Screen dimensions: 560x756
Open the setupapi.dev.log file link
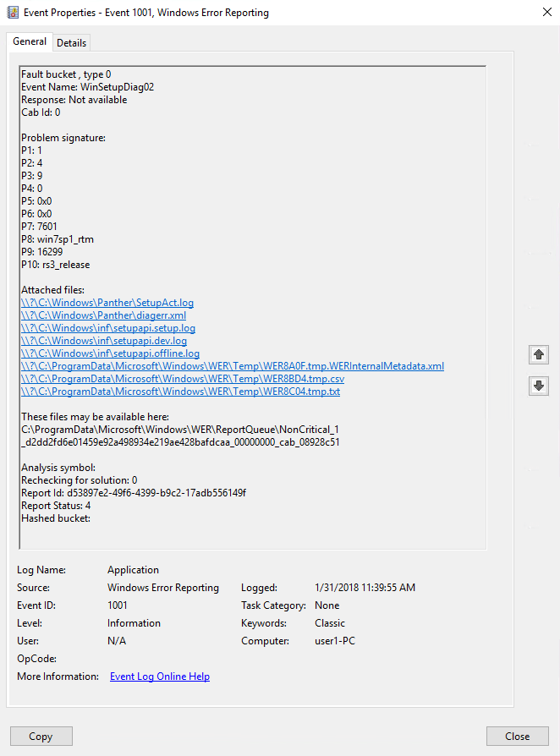click(104, 341)
